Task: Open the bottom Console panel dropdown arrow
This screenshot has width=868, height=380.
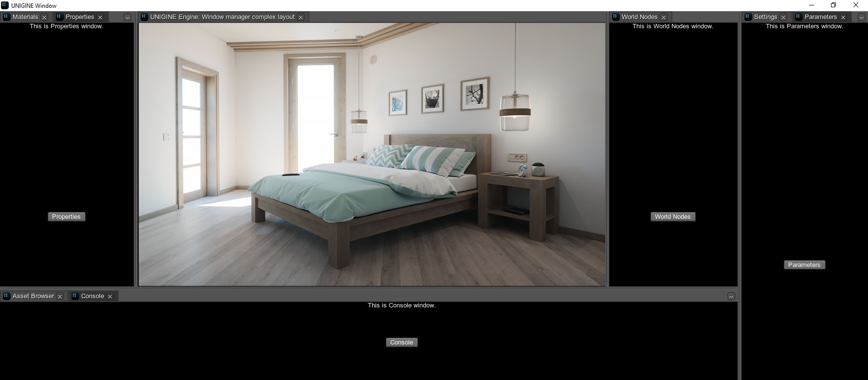Action: click(731, 296)
